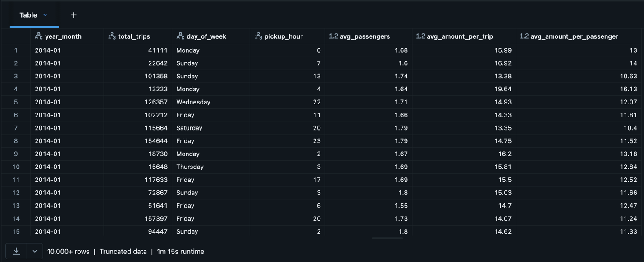Grab the horizontal scrollbar below the table
The height and width of the screenshot is (262, 644).
[x=388, y=238]
